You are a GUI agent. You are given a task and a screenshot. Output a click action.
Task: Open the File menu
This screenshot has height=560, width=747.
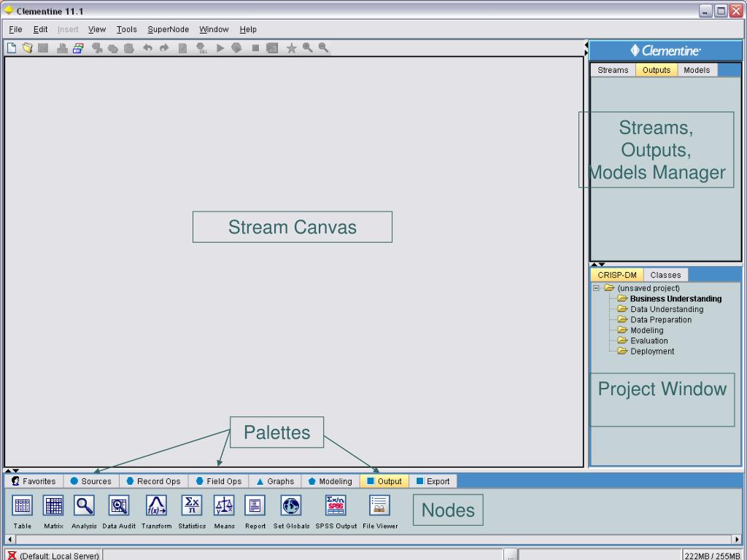pyautogui.click(x=16, y=29)
